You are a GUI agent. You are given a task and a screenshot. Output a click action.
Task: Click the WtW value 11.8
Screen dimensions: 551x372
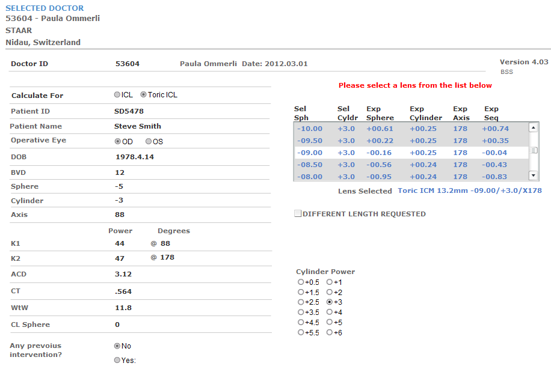pyautogui.click(x=123, y=308)
